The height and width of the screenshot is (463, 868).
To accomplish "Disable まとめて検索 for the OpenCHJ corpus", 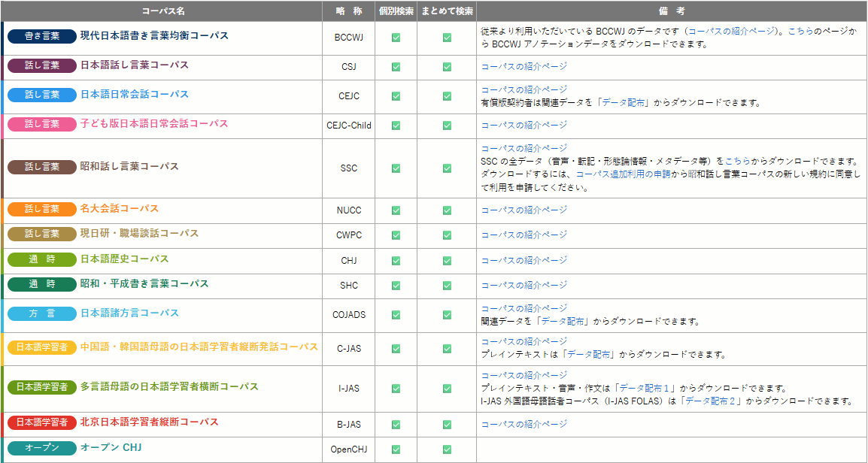I will click(x=447, y=449).
